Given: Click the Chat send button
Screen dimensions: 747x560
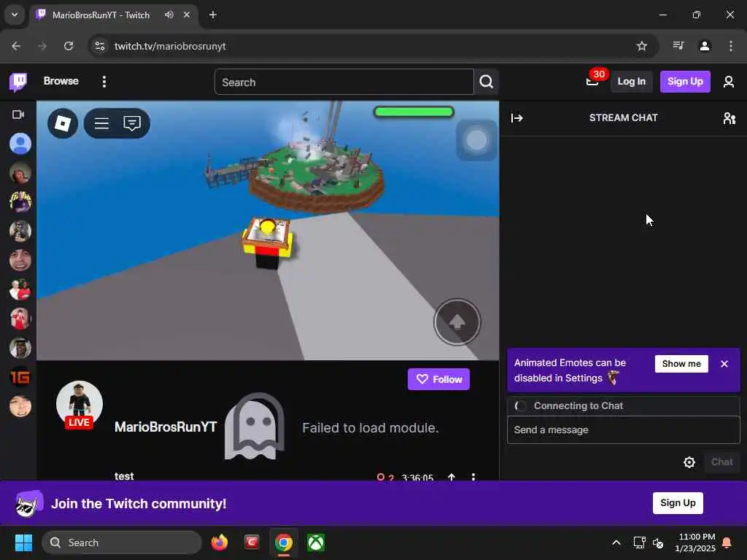Looking at the screenshot, I should tap(721, 462).
